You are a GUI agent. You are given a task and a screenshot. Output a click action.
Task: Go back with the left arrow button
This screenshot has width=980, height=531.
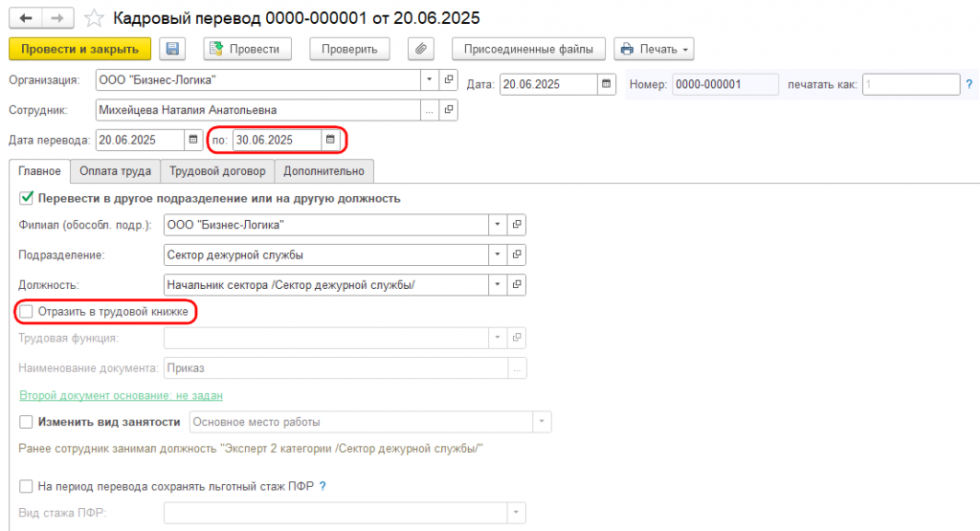(x=26, y=18)
